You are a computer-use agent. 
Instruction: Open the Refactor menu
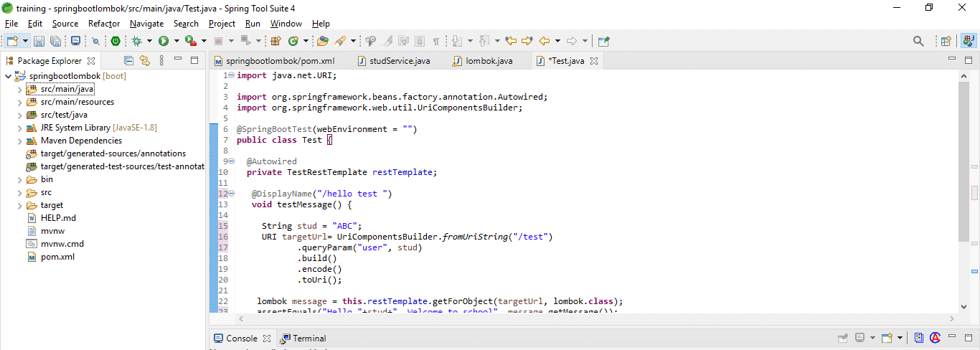tap(104, 24)
